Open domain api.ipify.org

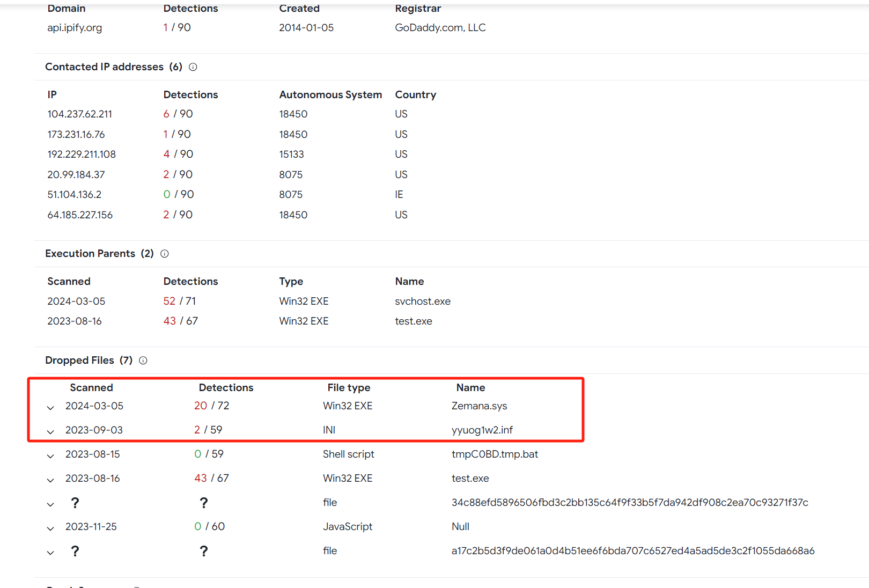point(75,28)
